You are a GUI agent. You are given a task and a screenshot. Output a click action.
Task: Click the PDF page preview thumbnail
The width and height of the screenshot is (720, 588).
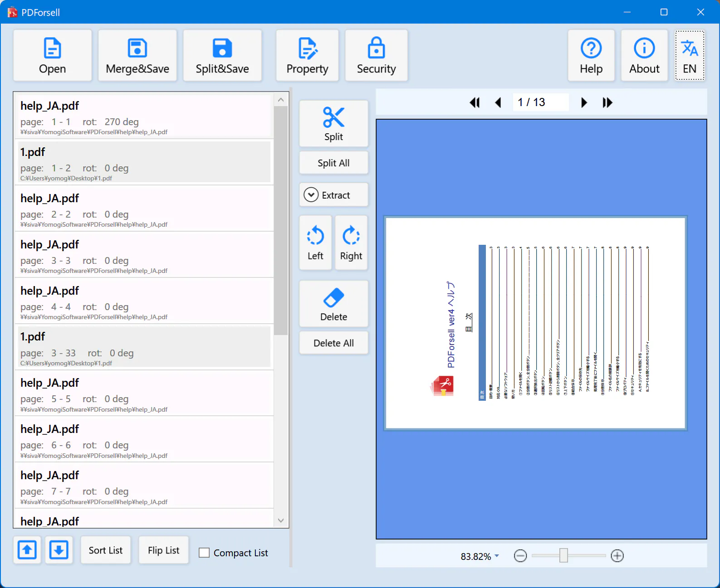click(x=535, y=323)
